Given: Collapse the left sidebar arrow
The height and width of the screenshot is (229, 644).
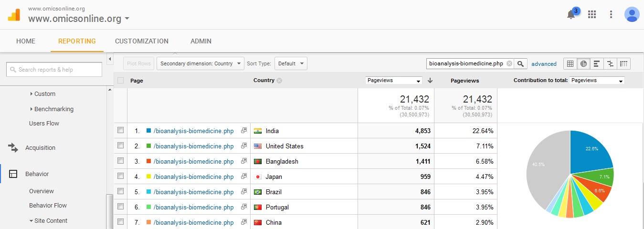Looking at the screenshot, I should point(110,59).
